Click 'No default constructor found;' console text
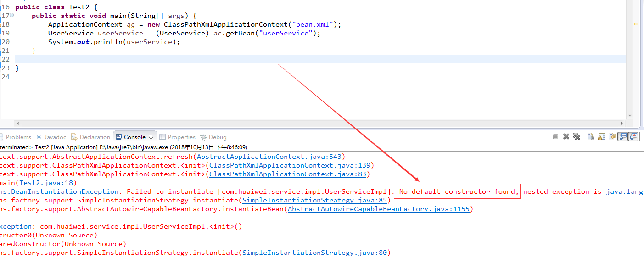This screenshot has height=270, width=644. [x=459, y=191]
